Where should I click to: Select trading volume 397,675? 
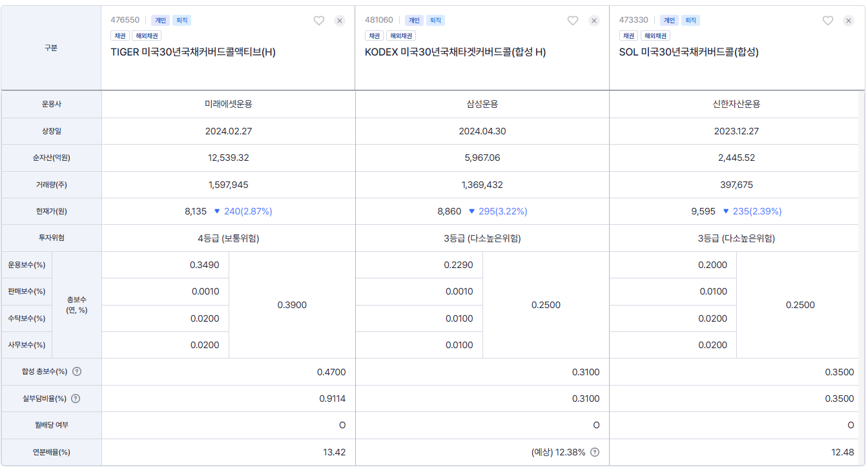tap(736, 185)
